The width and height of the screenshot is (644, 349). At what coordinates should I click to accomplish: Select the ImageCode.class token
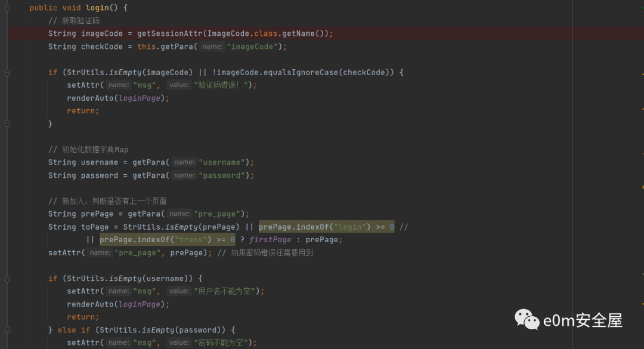click(242, 34)
